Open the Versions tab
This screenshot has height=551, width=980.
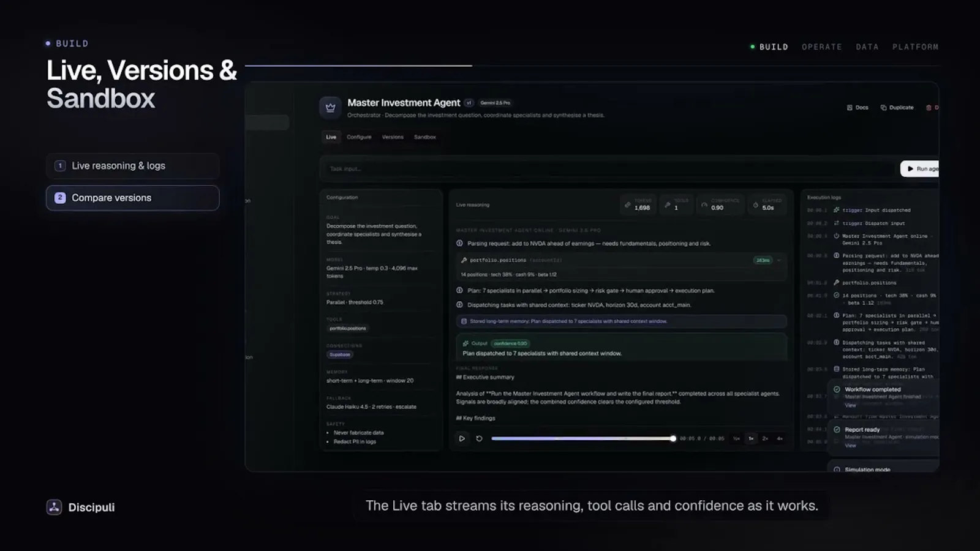[393, 137]
